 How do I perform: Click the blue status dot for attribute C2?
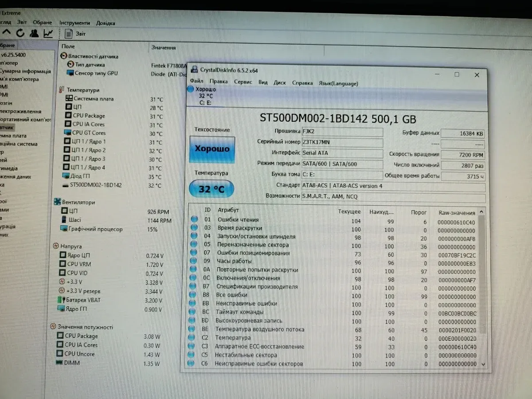[x=192, y=338]
